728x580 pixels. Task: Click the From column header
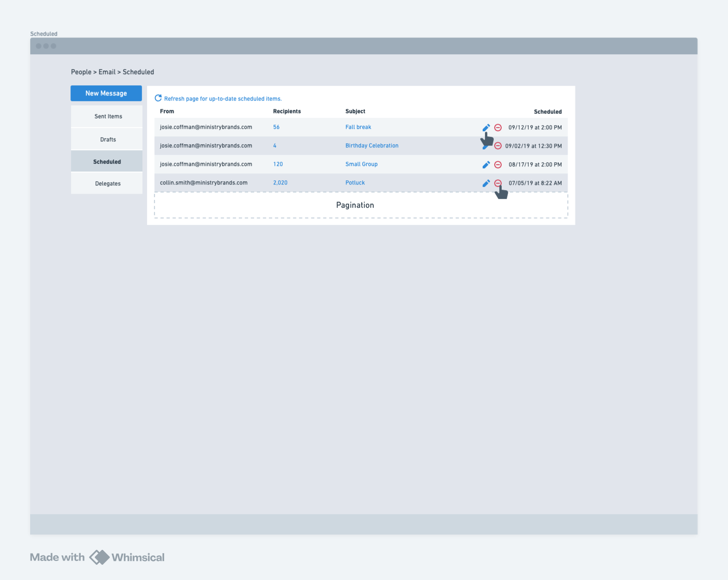(x=167, y=111)
